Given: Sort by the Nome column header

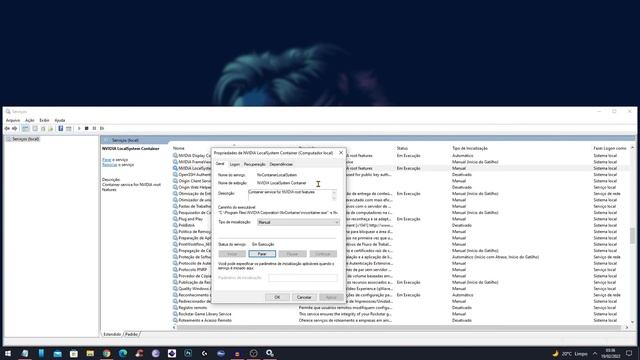Looking at the screenshot, I should [x=178, y=148].
